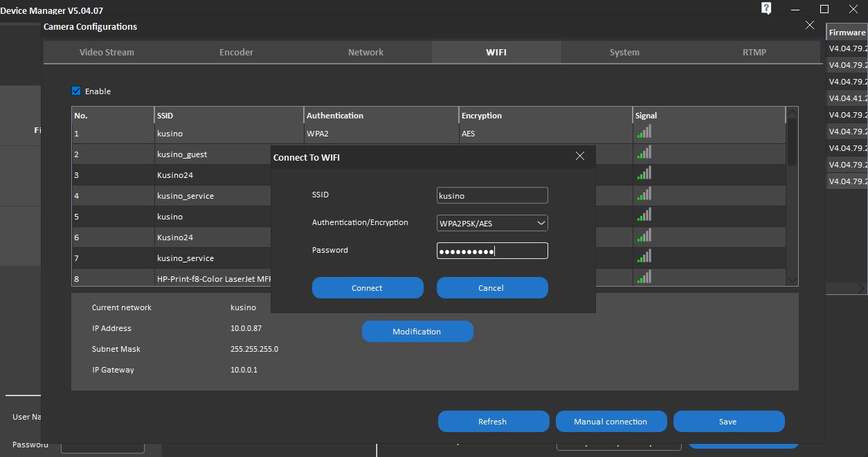Click the SSID input field
Viewport: 868px width, 457px height.
(492, 195)
